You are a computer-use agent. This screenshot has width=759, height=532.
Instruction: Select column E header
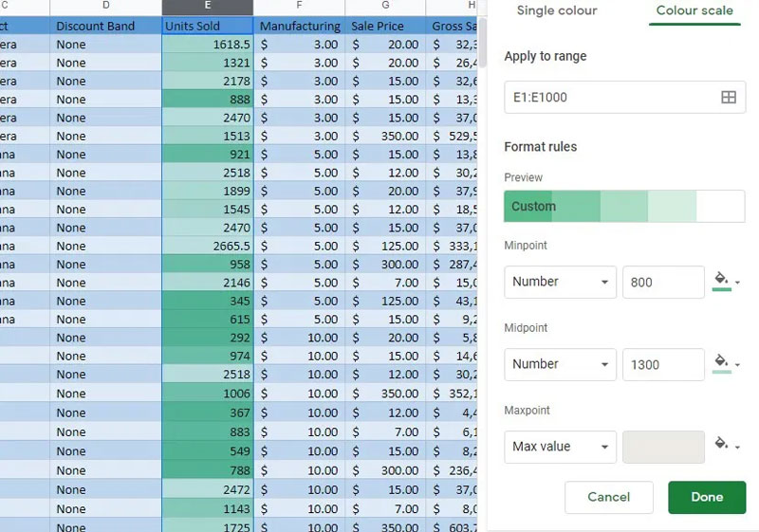coord(207,7)
